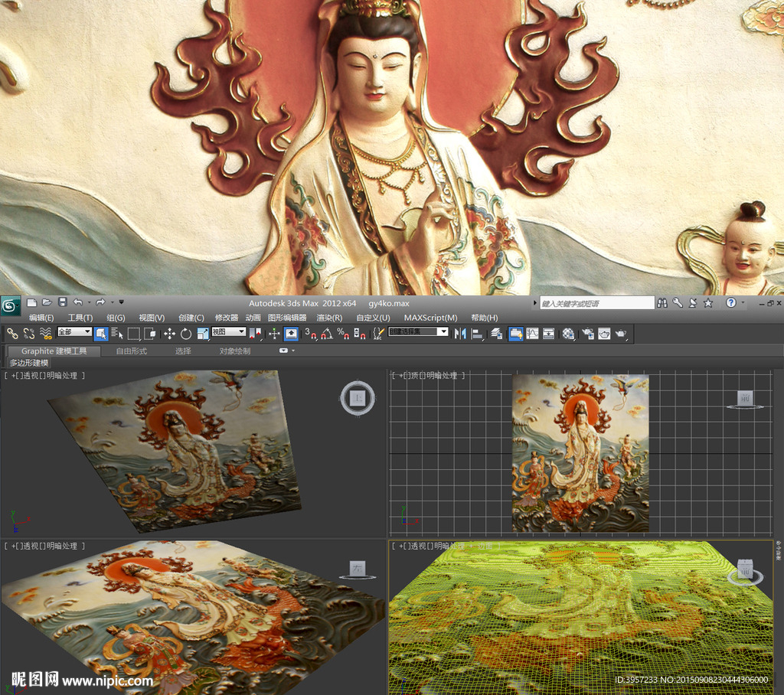Open the 渲染(R) menu

coord(329,318)
